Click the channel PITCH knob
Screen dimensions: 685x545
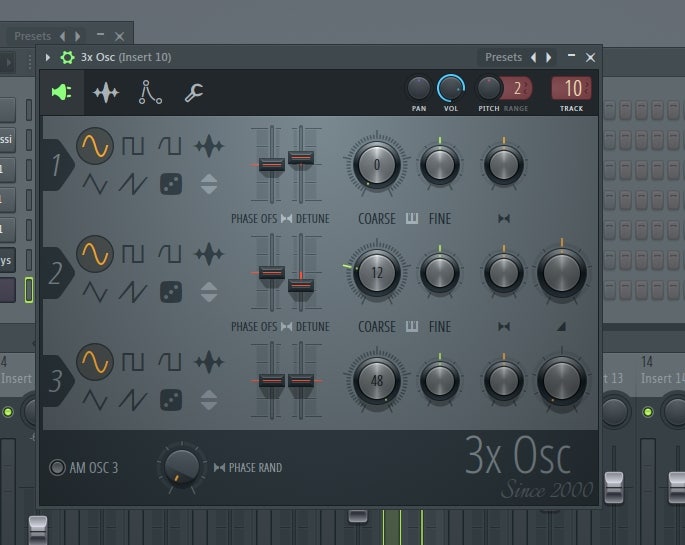click(488, 88)
